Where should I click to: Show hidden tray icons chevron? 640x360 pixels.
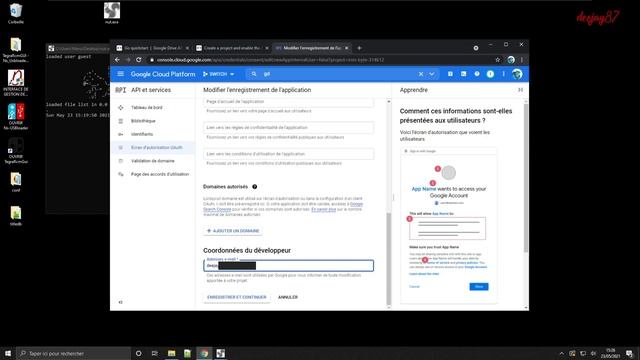(x=562, y=353)
